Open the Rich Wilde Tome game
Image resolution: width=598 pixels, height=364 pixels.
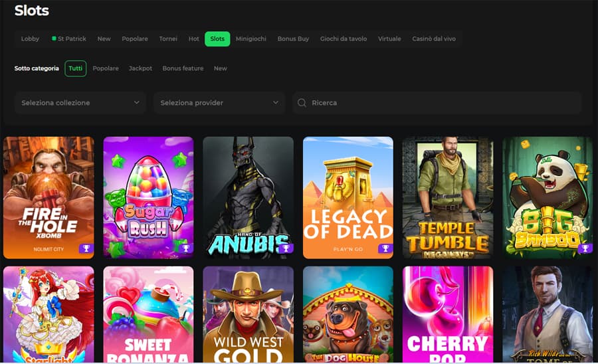click(548, 314)
